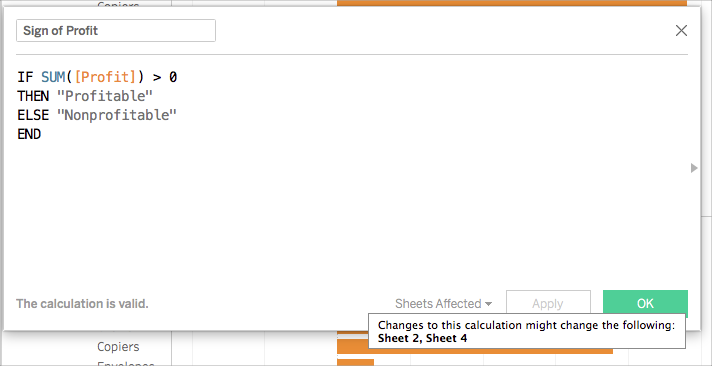
Task: Expand the function reference side arrow
Action: pyautogui.click(x=693, y=168)
